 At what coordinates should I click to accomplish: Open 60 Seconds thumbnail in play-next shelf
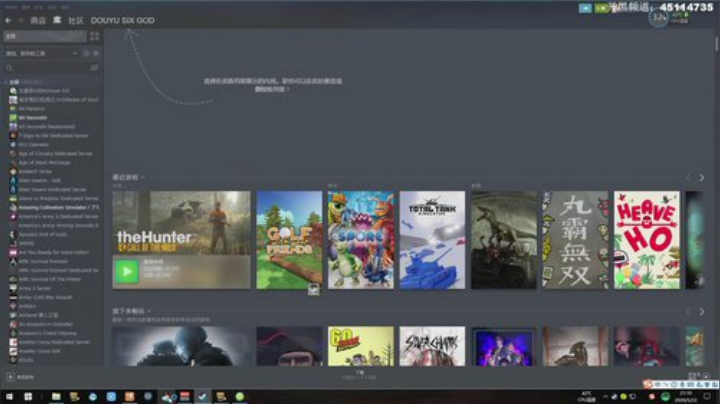[x=361, y=346]
